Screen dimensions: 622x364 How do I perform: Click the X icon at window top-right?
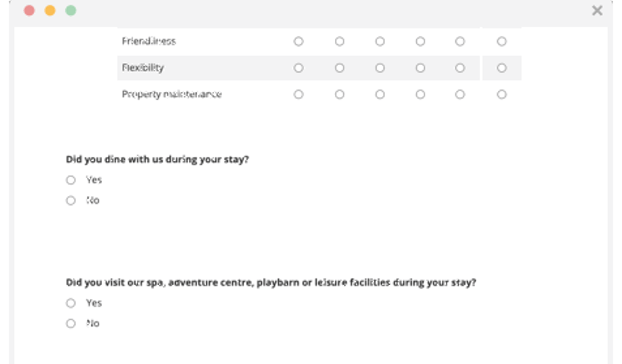[x=597, y=10]
